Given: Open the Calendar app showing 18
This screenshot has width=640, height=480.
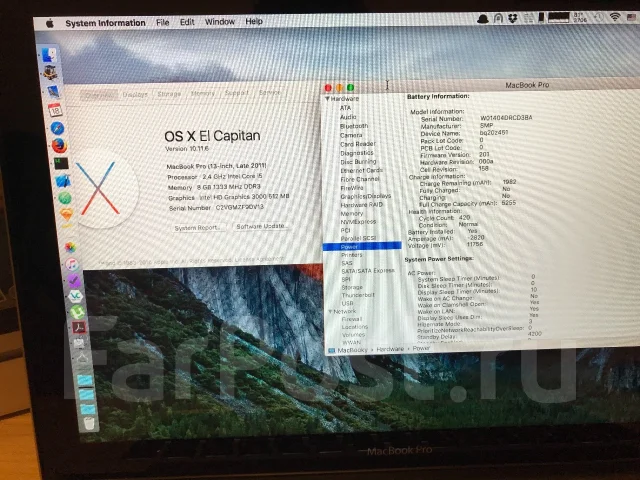Looking at the screenshot, I should (x=55, y=109).
